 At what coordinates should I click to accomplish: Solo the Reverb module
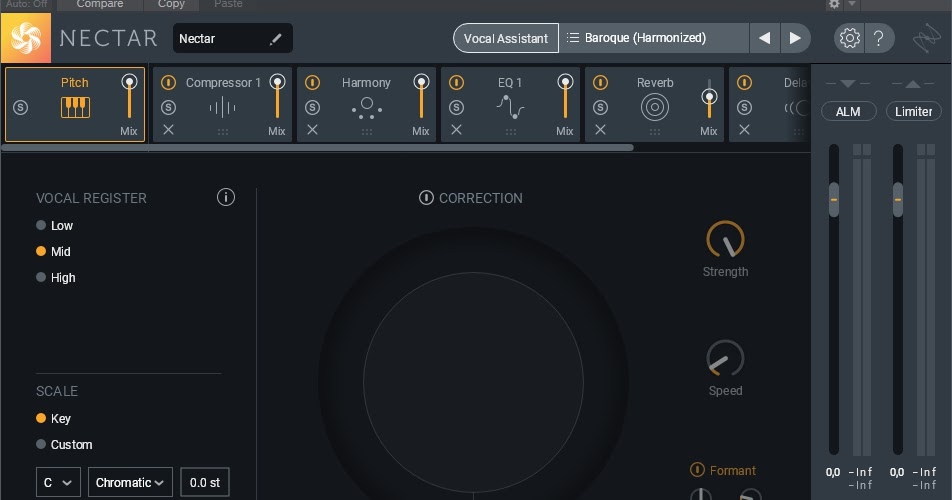[x=600, y=107]
